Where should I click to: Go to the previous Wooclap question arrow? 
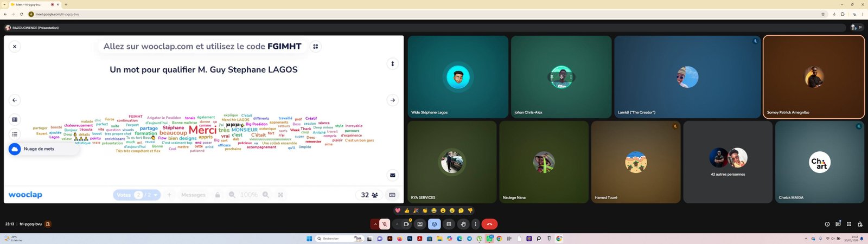(15, 100)
